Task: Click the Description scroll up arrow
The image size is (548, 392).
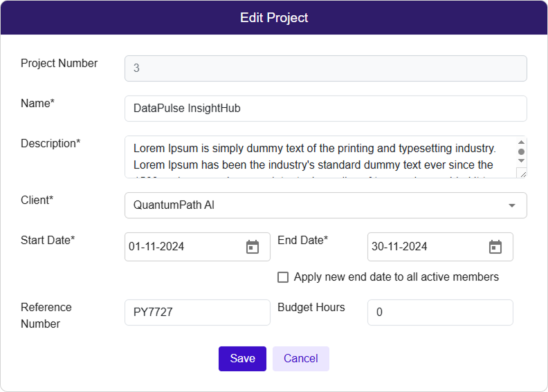Action: (x=521, y=142)
